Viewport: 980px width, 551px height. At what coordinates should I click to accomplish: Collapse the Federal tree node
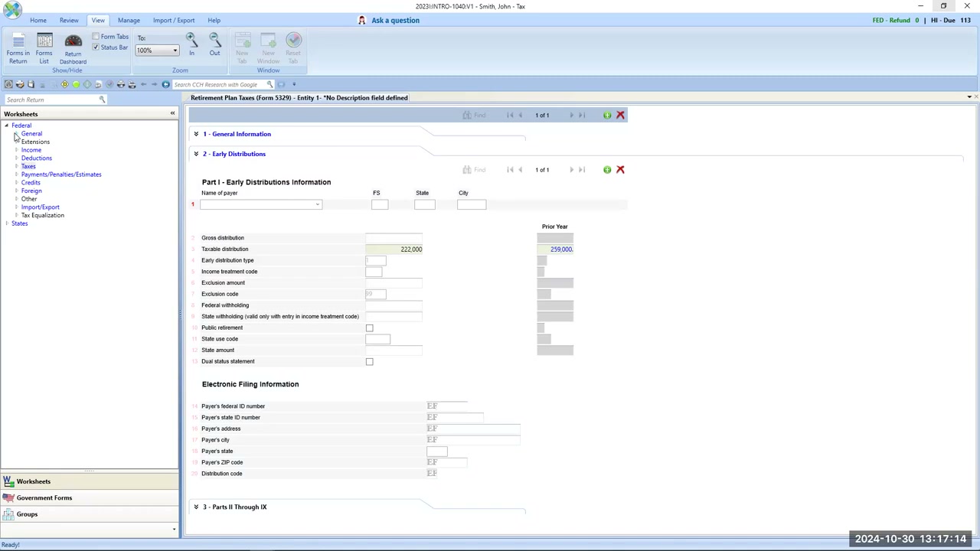[7, 126]
